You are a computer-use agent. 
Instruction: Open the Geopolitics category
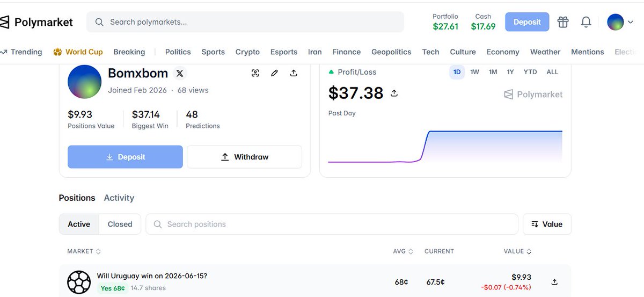point(391,52)
